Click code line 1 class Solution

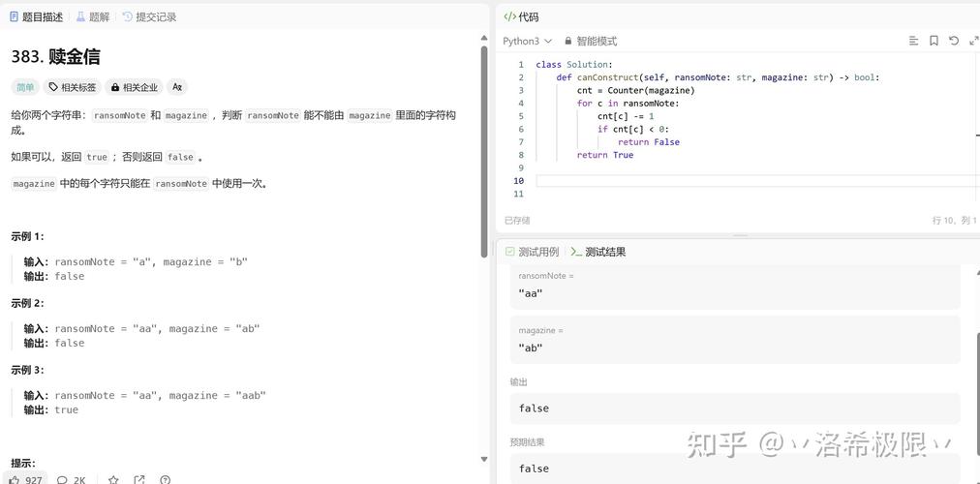pyautogui.click(x=574, y=64)
